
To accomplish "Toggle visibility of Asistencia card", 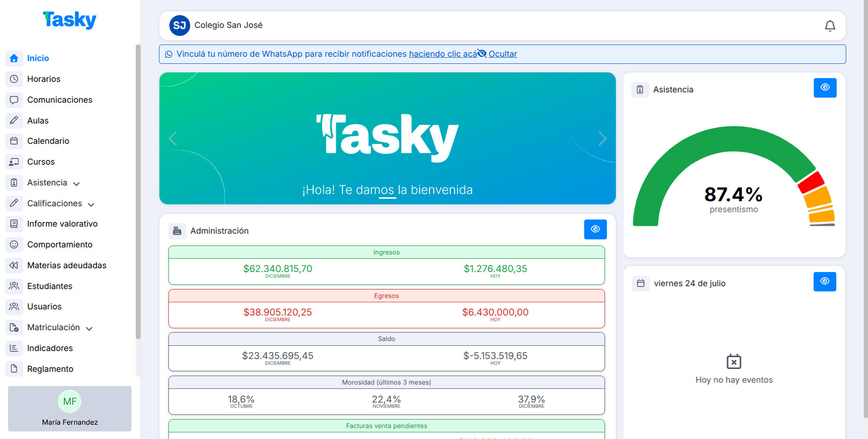I will click(x=825, y=88).
